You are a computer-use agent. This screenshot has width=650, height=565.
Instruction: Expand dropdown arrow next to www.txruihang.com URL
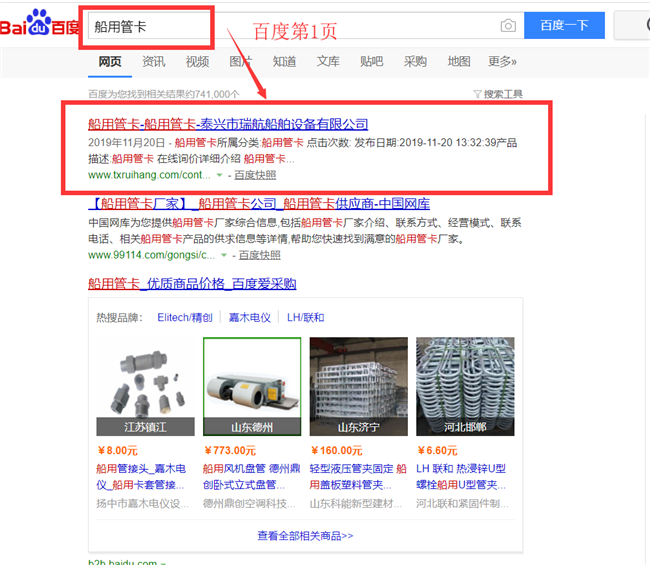pyautogui.click(x=219, y=175)
